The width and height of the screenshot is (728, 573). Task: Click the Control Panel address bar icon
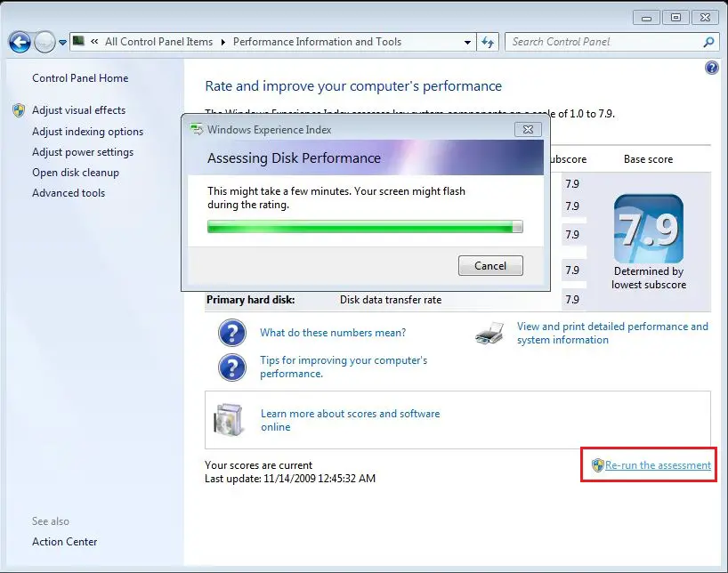78,41
